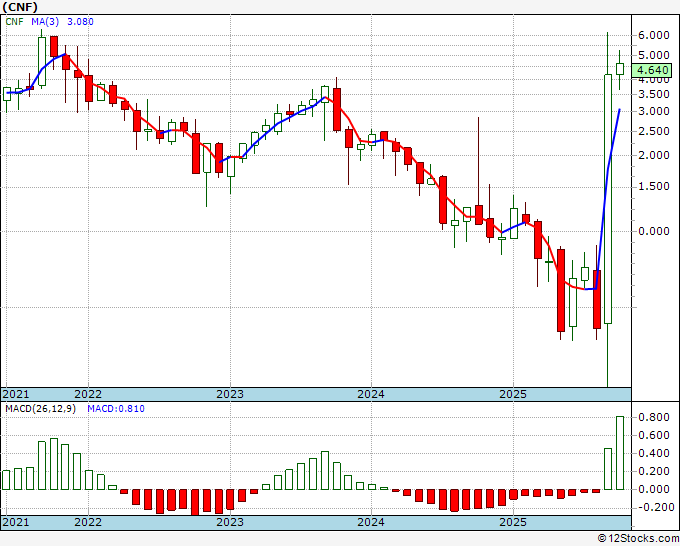The height and width of the screenshot is (546, 680).
Task: Click the MACD:0.810 value label
Action: pos(116,409)
